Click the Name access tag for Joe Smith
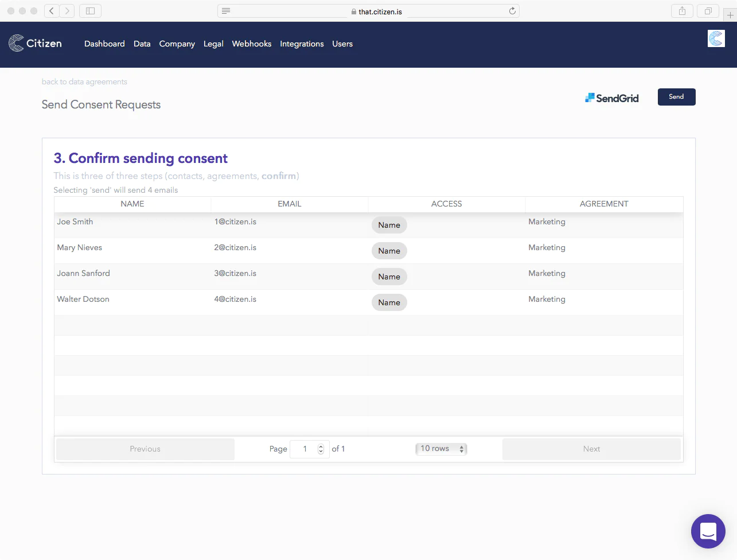The height and width of the screenshot is (560, 737). (x=389, y=225)
